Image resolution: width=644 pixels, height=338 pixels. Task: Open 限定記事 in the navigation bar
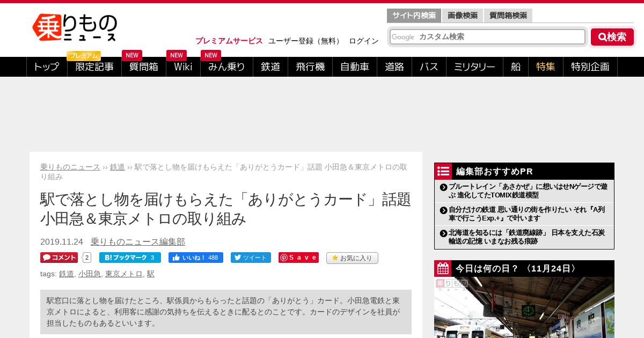point(94,67)
